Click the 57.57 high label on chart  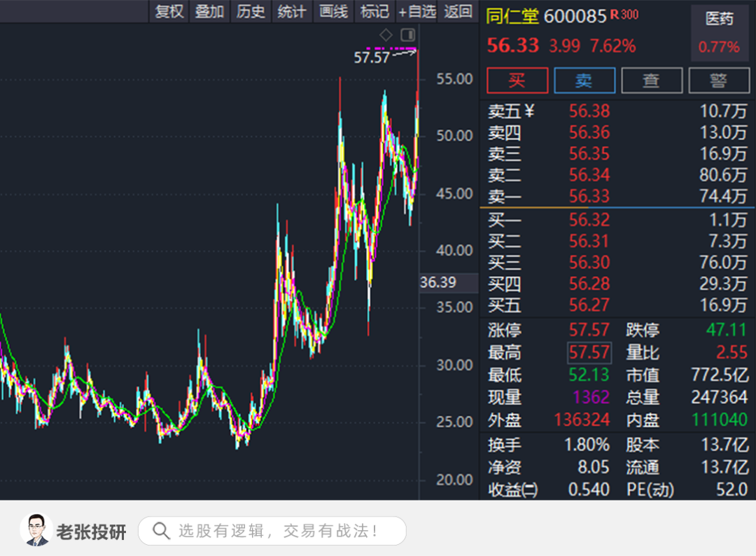tap(372, 58)
